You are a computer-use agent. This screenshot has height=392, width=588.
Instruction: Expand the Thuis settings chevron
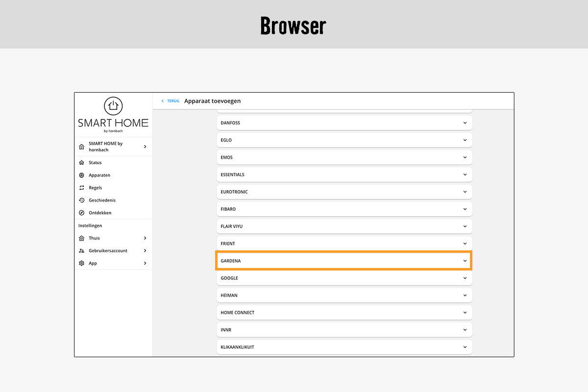click(145, 238)
